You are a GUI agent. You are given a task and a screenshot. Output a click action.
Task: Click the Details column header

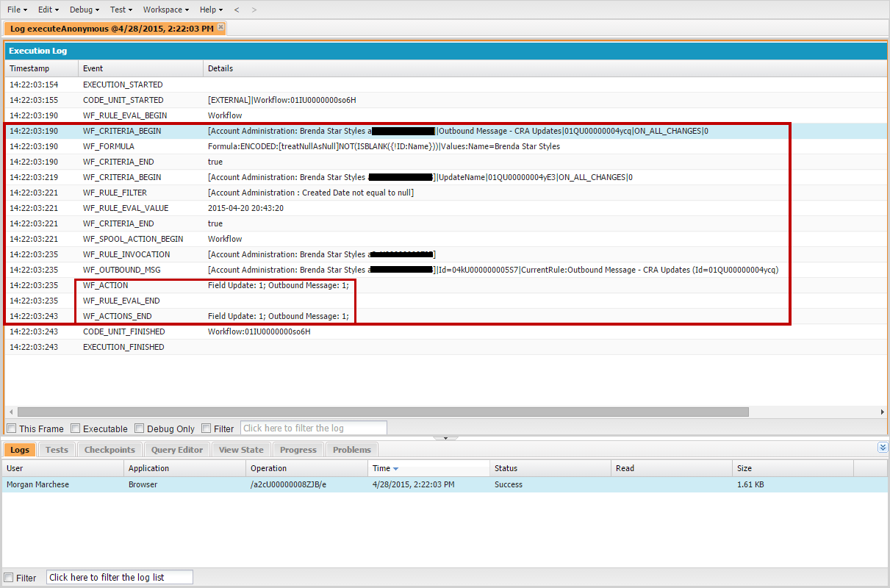click(x=545, y=68)
